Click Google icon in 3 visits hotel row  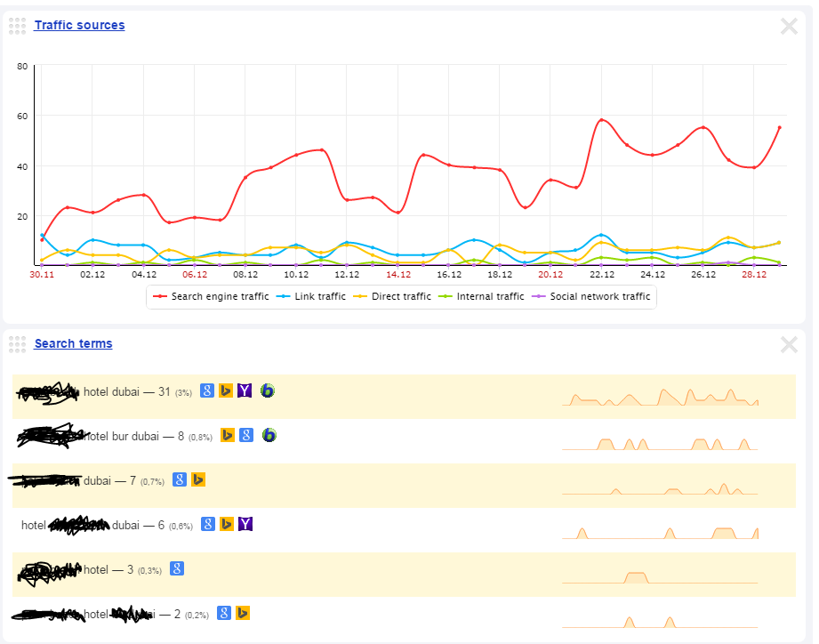tap(177, 568)
